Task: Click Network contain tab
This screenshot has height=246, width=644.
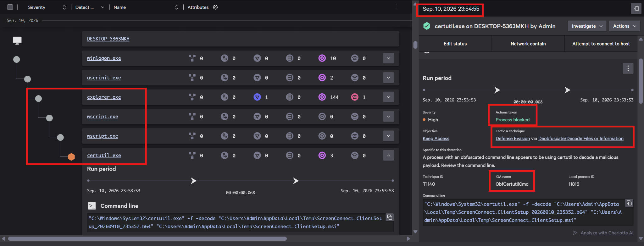Action: pyautogui.click(x=528, y=44)
